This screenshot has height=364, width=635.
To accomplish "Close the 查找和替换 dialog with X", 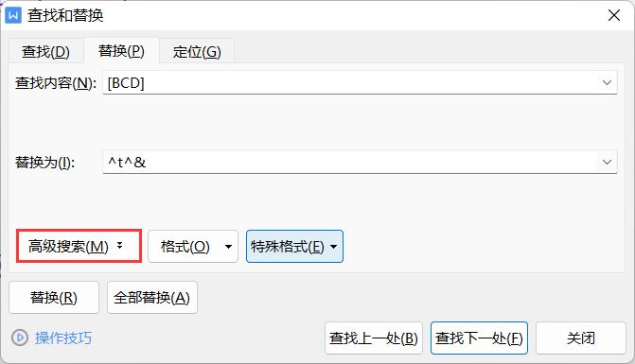I will click(614, 15).
